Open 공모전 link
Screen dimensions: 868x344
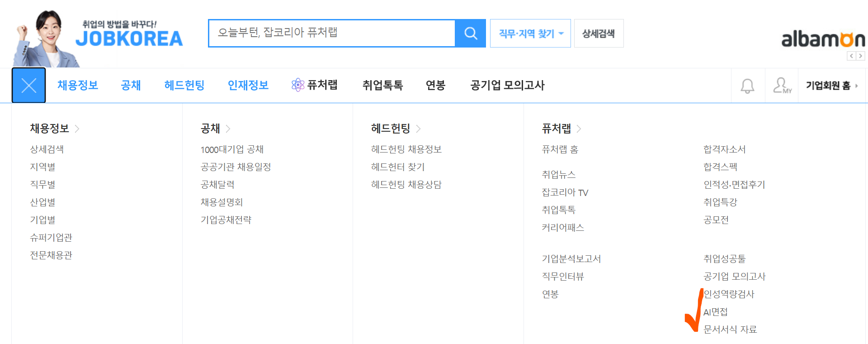[716, 220]
